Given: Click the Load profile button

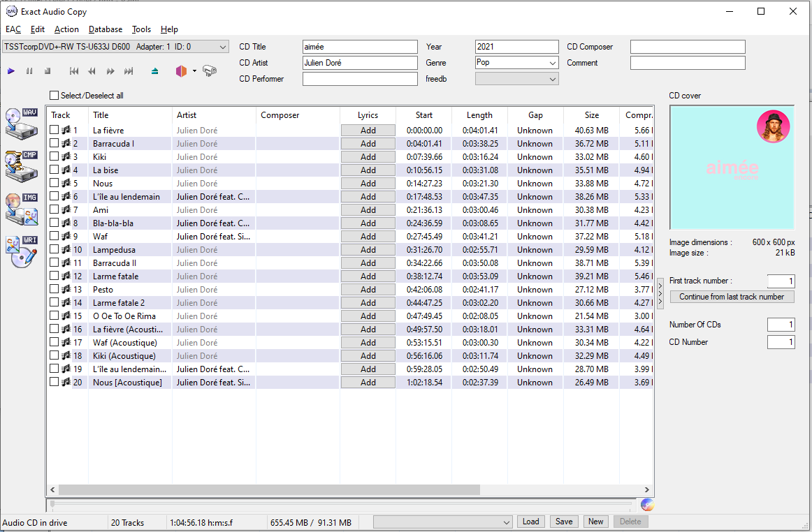Looking at the screenshot, I should pos(530,522).
